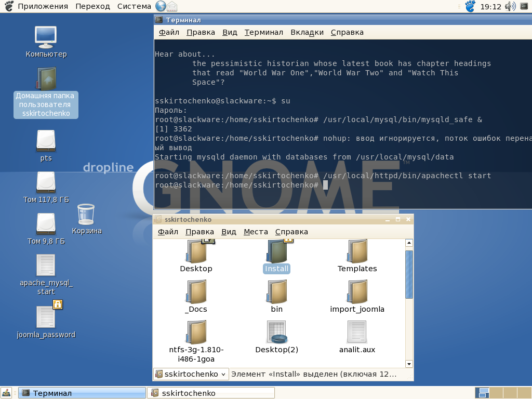Click the status bar text about Install
Screen dimensions: 532x399
click(314, 374)
